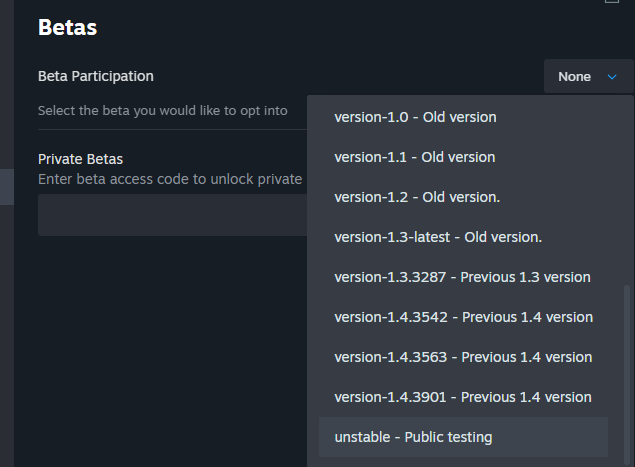This screenshot has width=635, height=467.
Task: Click the beta list scrollbar thumb
Action: tap(627, 375)
